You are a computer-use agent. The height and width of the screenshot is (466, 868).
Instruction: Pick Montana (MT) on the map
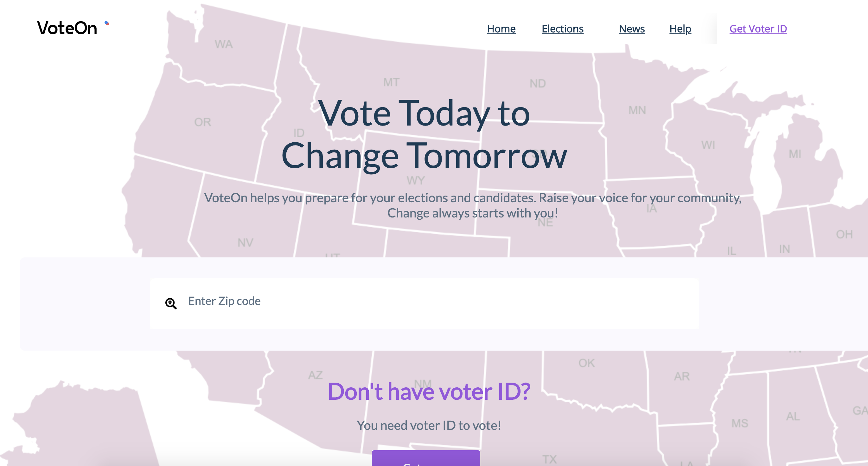[391, 82]
